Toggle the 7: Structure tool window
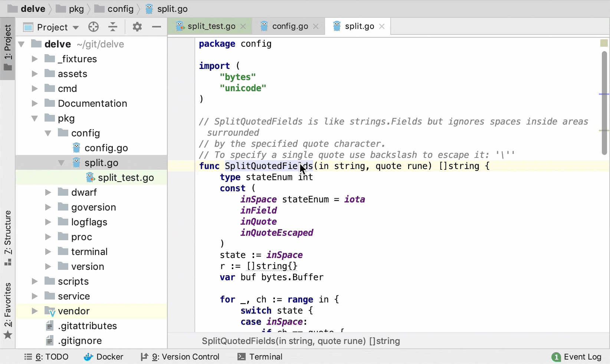 (x=8, y=237)
